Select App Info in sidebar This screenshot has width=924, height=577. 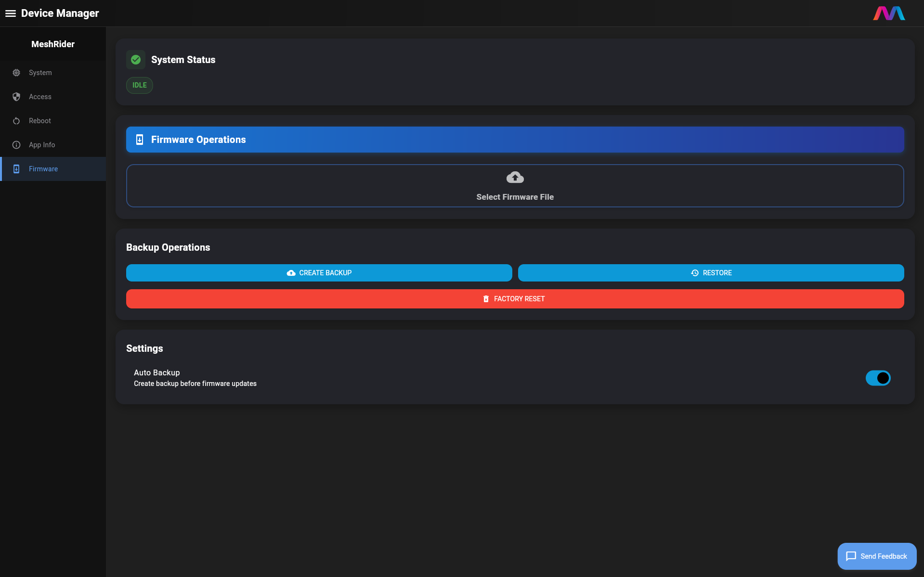53,145
